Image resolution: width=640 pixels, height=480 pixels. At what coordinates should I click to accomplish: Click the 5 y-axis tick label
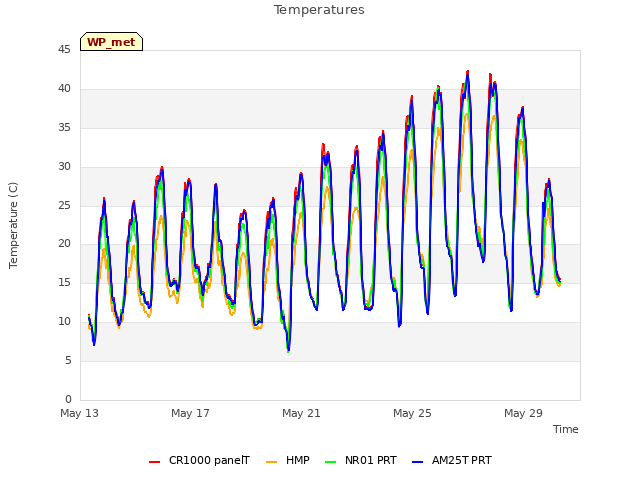pos(68,360)
